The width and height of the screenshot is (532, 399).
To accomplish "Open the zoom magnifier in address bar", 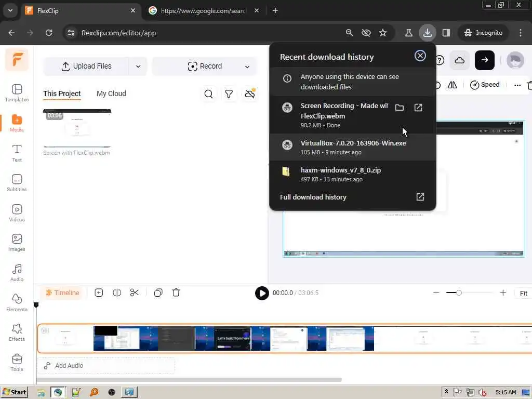I will pyautogui.click(x=350, y=33).
